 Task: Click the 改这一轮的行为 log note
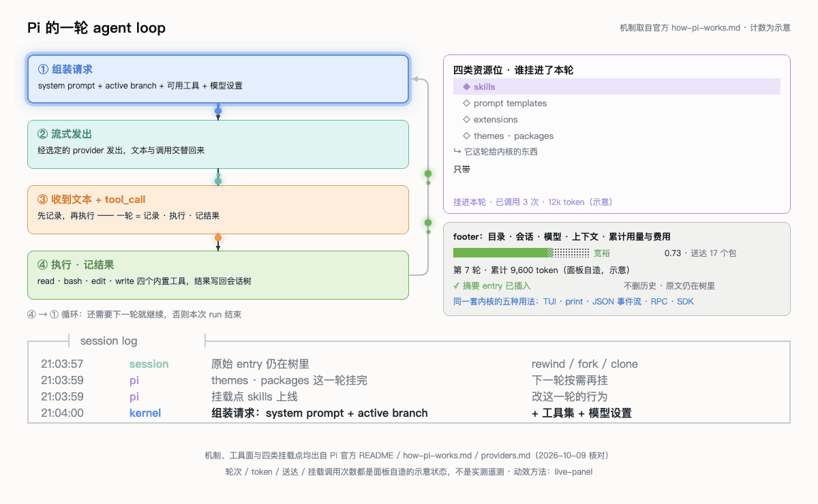[x=570, y=397]
